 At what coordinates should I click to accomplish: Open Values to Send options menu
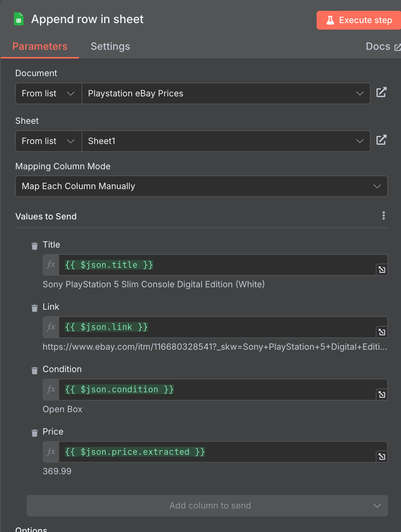pyautogui.click(x=383, y=215)
